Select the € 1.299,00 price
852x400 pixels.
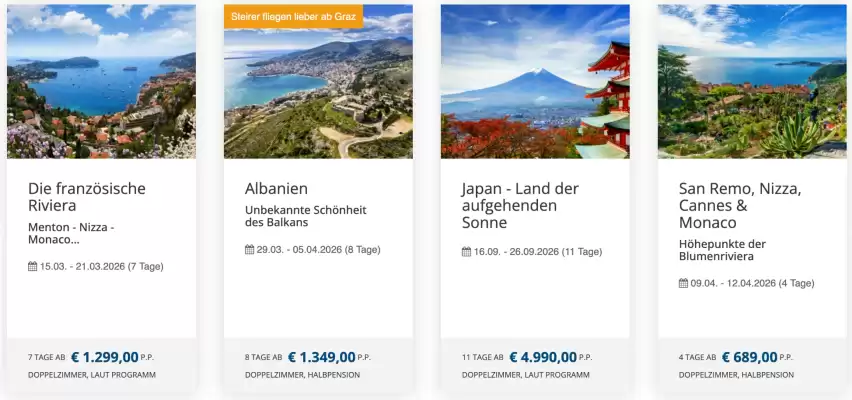[112, 357]
